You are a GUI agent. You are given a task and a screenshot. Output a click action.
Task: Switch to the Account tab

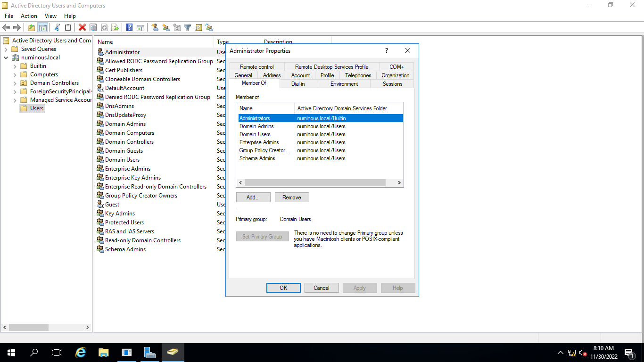coord(300,75)
